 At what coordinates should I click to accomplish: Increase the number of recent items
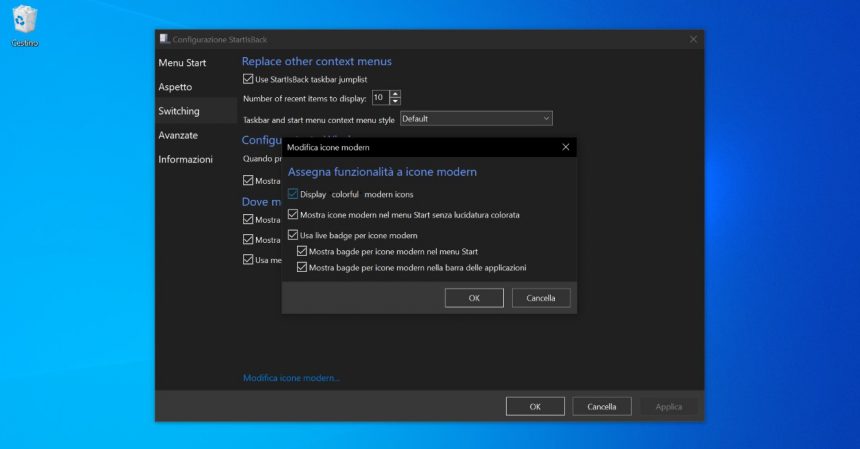[x=395, y=94]
